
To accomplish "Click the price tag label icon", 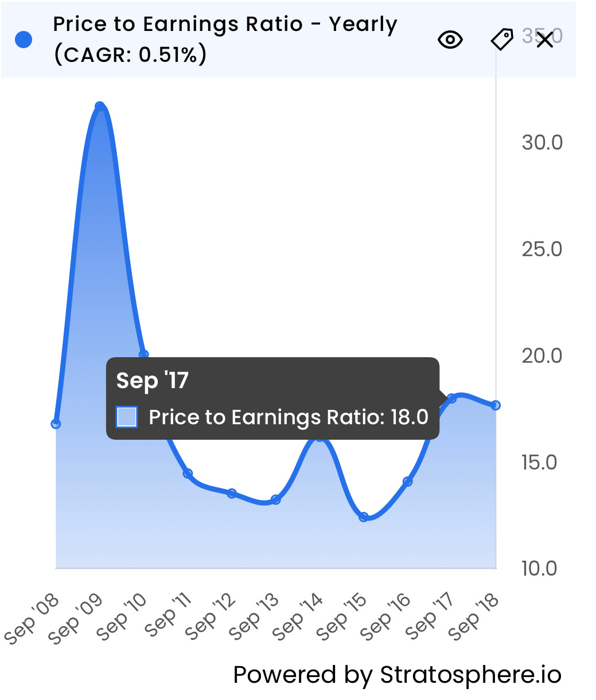I will pyautogui.click(x=502, y=40).
